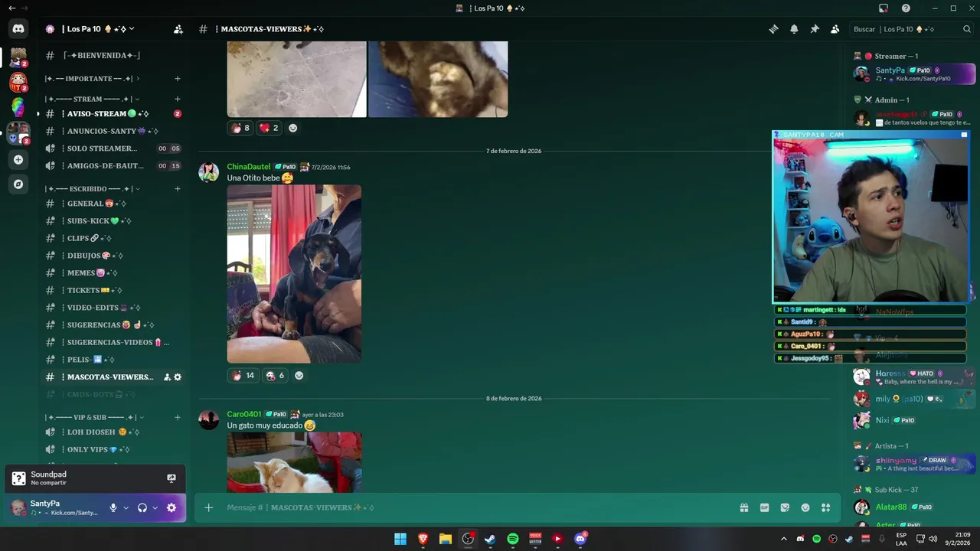Open ANUNCIOS-SANTY channel
This screenshot has width=980, height=551.
coord(113,132)
